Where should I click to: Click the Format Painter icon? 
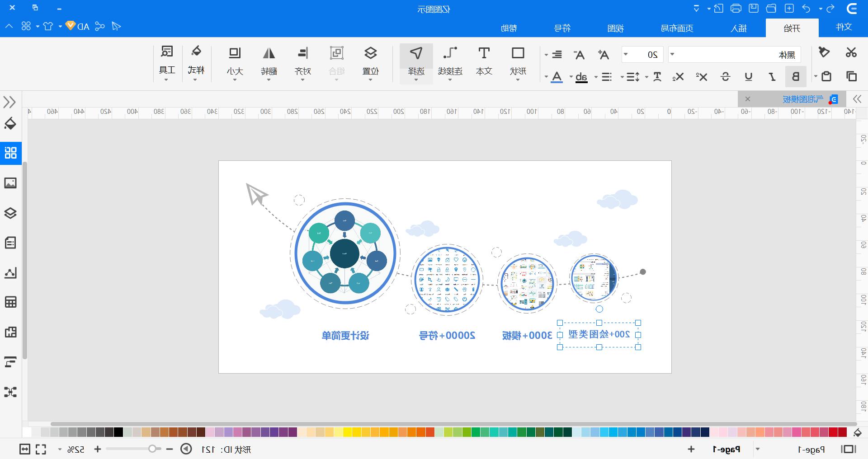(824, 52)
